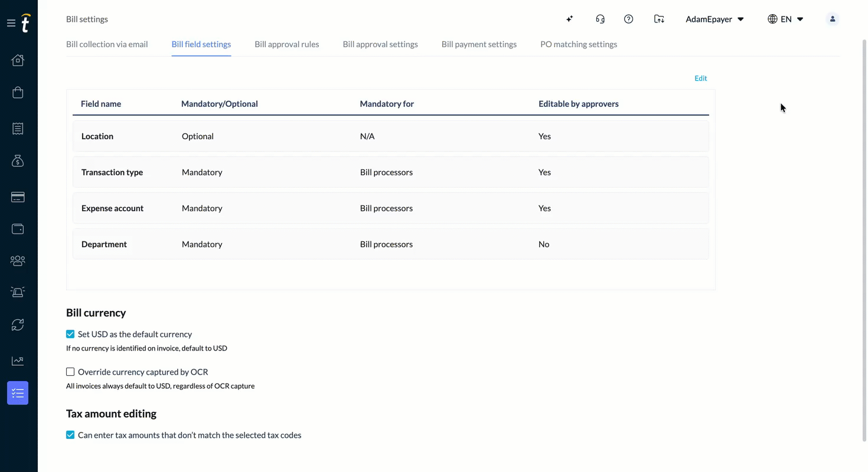Open the sync arrows icon in sidebar

click(x=18, y=324)
